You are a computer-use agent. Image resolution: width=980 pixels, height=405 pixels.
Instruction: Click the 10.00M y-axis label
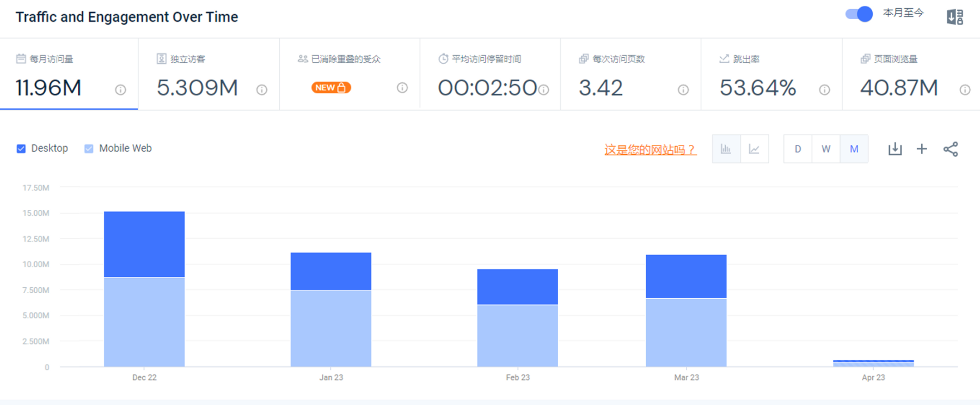tap(36, 264)
